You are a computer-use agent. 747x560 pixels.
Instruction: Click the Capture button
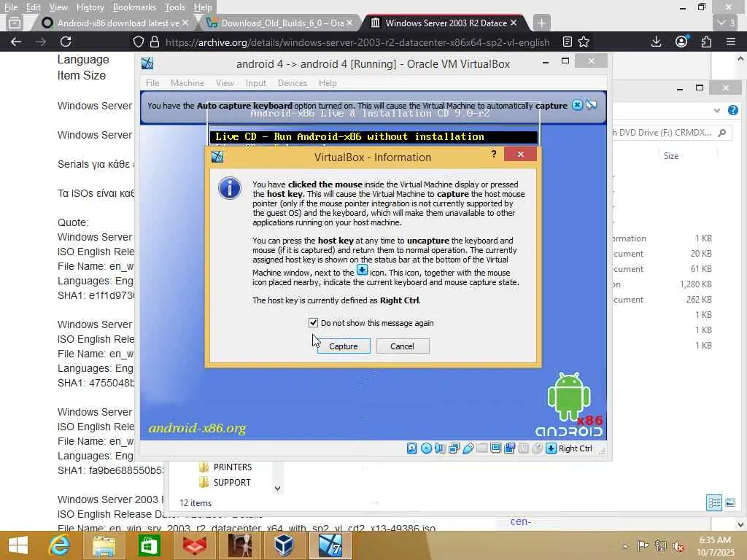pyautogui.click(x=344, y=346)
